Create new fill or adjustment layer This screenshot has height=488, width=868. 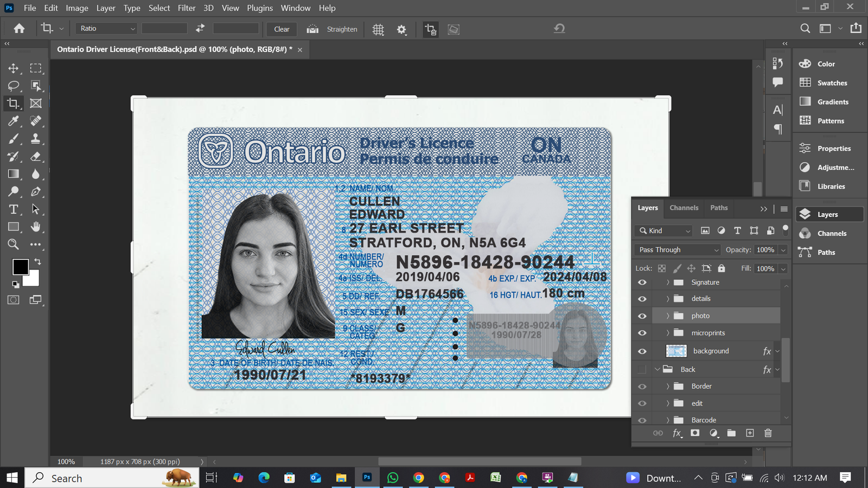pyautogui.click(x=714, y=433)
